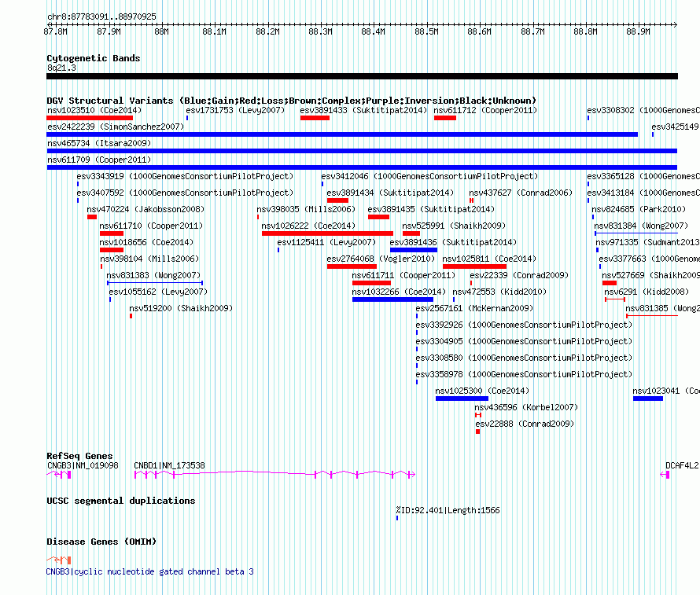Click the Cytogenetic Bands track title
Viewport: 700px width, 595px height.
(94, 58)
